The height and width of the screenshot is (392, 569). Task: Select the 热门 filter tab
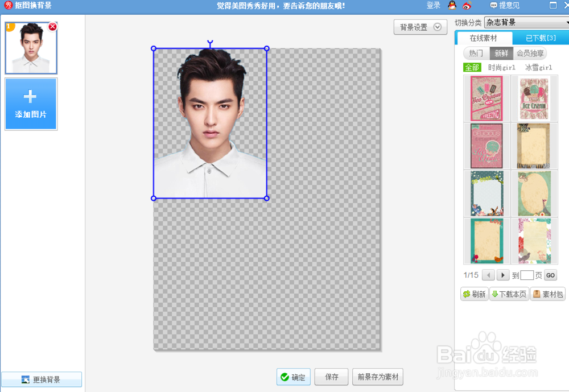coord(476,53)
